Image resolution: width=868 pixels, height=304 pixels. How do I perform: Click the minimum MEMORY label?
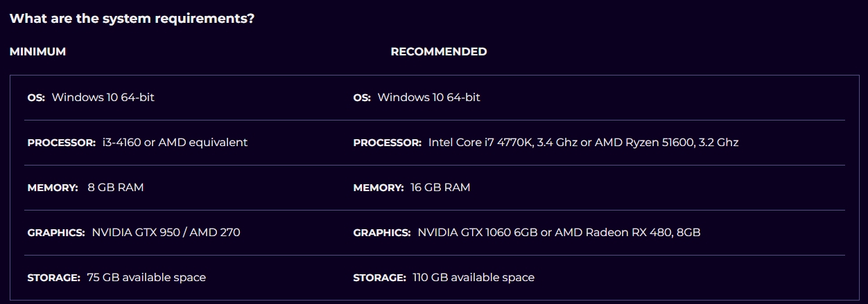[52, 188]
